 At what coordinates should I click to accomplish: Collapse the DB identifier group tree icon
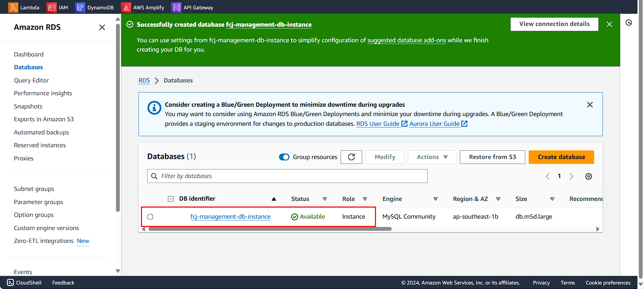click(x=171, y=199)
